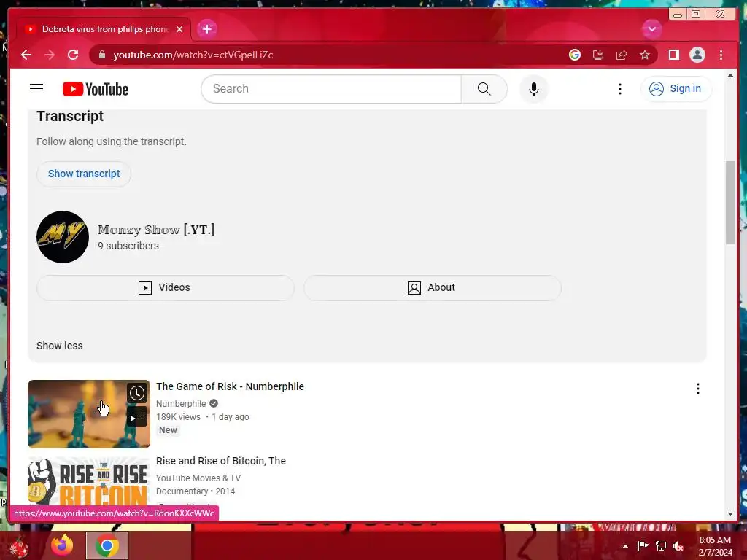Click the muted volume tray icon
747x560 pixels.
click(x=678, y=546)
